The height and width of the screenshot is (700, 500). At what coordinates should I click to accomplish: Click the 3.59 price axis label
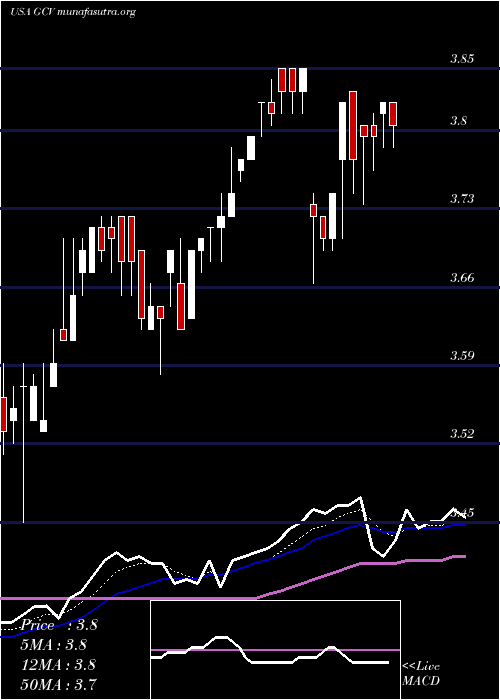[x=461, y=356]
